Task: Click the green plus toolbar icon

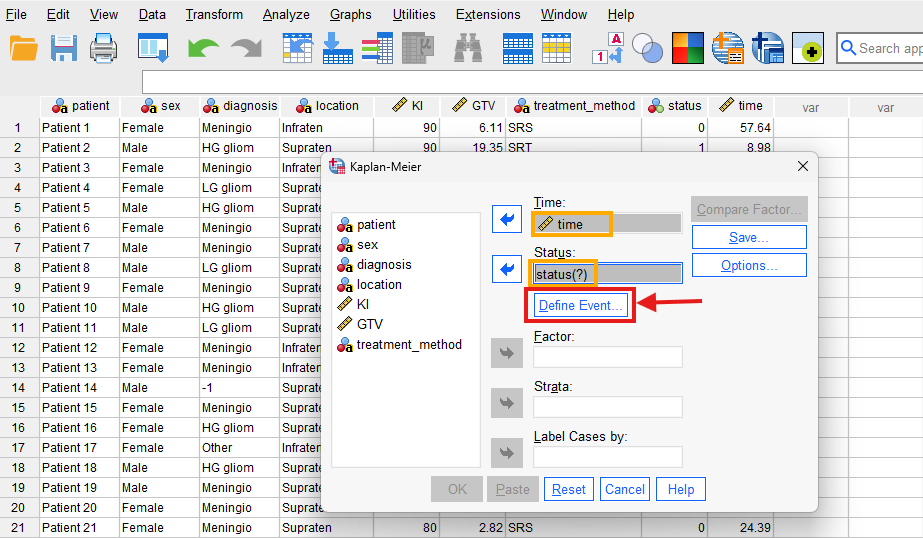Action: click(808, 48)
